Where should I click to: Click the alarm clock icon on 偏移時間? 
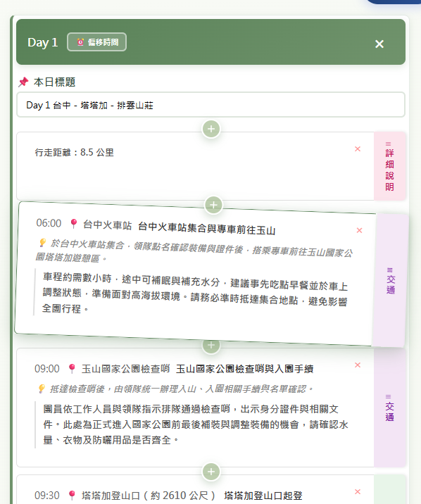pos(80,42)
